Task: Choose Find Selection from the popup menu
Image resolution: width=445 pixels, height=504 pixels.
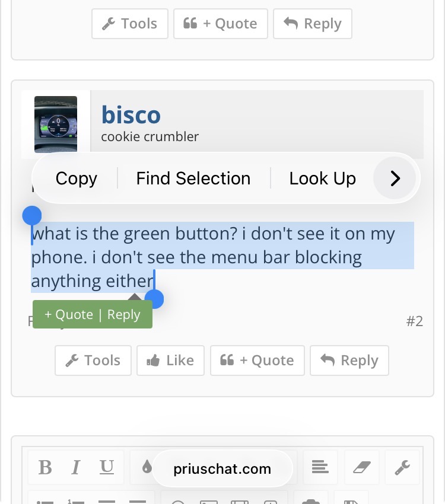Action: (x=193, y=178)
